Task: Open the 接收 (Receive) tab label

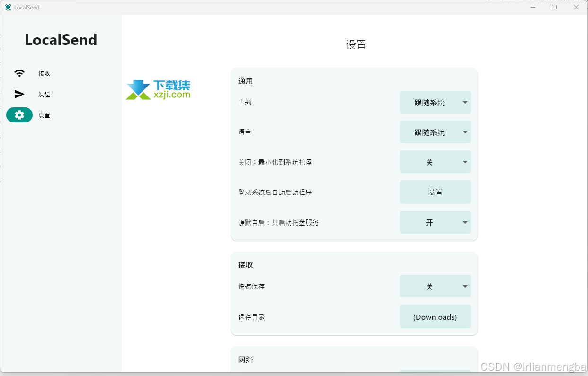Action: pyautogui.click(x=45, y=74)
